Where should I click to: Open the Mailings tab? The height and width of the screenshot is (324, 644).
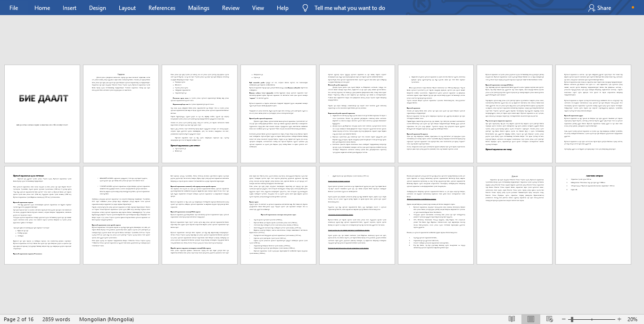tap(198, 8)
